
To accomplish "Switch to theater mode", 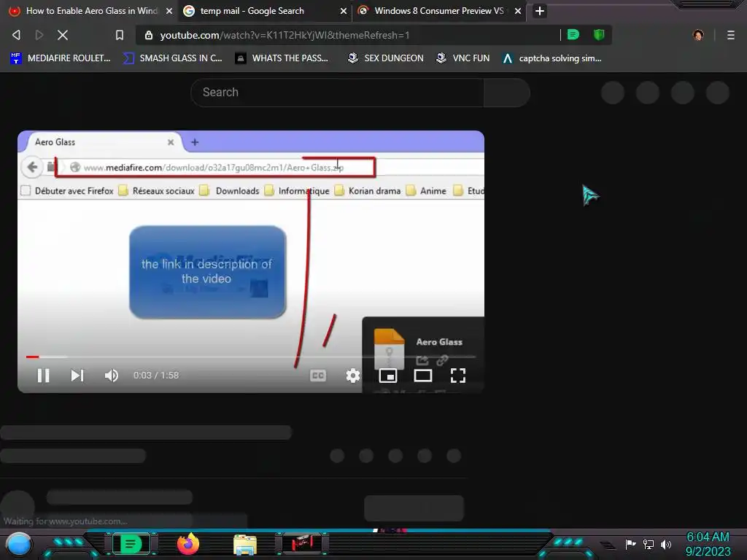I will pyautogui.click(x=423, y=376).
